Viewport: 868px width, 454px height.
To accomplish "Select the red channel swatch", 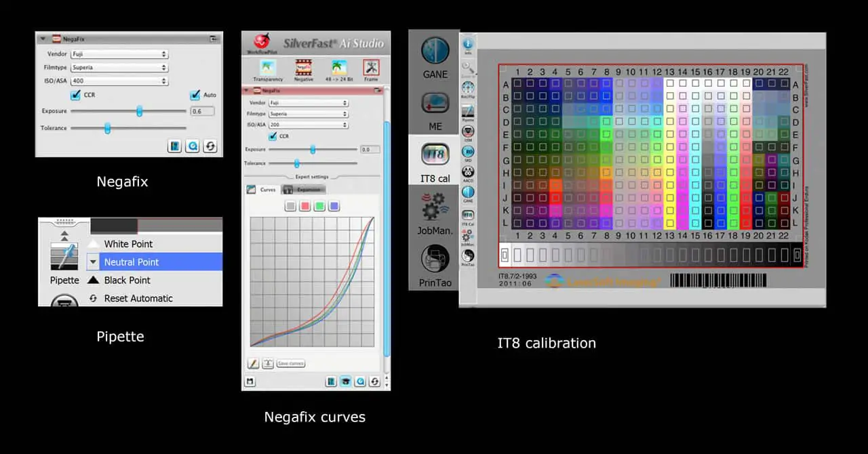I will click(x=305, y=206).
